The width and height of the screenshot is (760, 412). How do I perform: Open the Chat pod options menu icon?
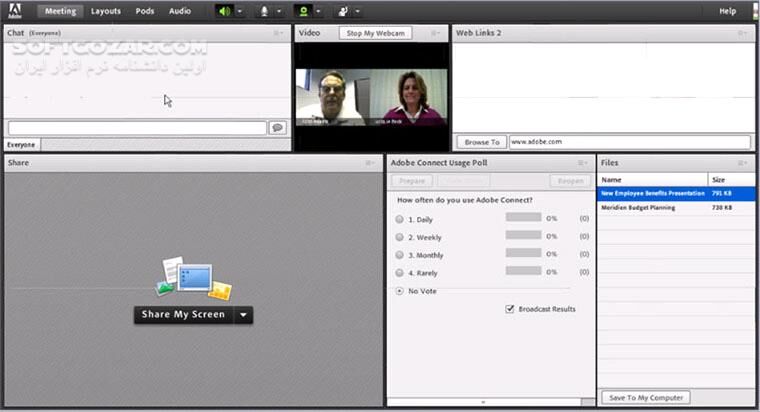[x=278, y=33]
